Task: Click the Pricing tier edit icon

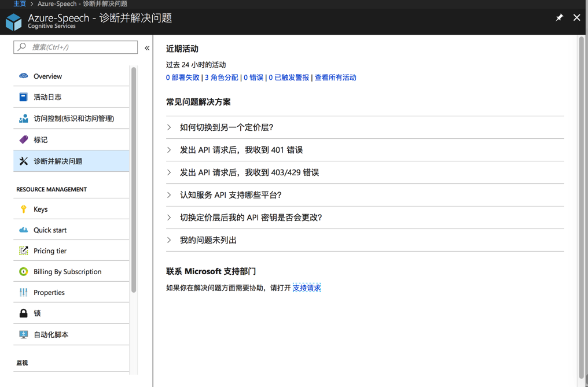Action: (x=23, y=250)
